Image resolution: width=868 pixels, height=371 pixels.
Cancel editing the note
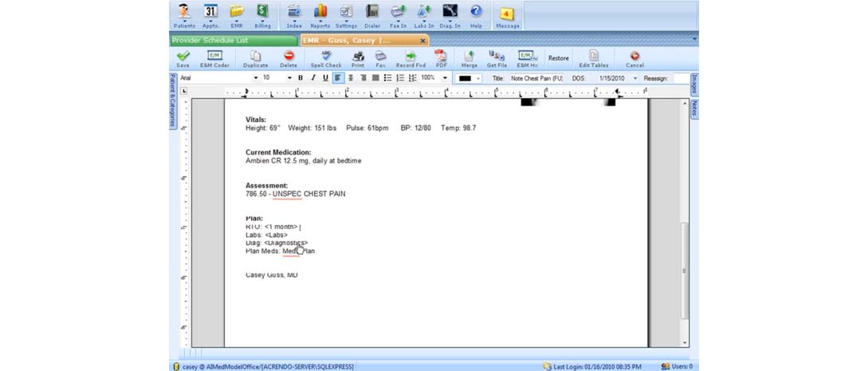click(x=634, y=58)
